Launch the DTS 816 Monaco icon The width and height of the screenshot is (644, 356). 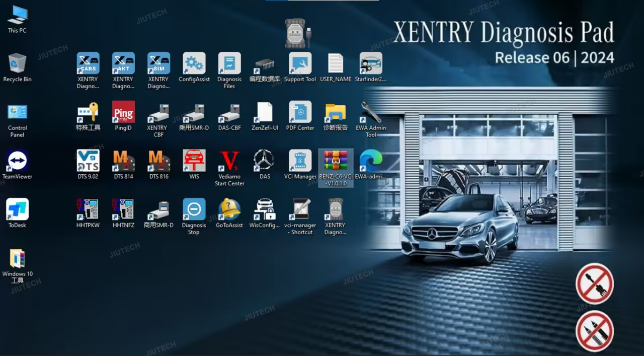point(159,161)
